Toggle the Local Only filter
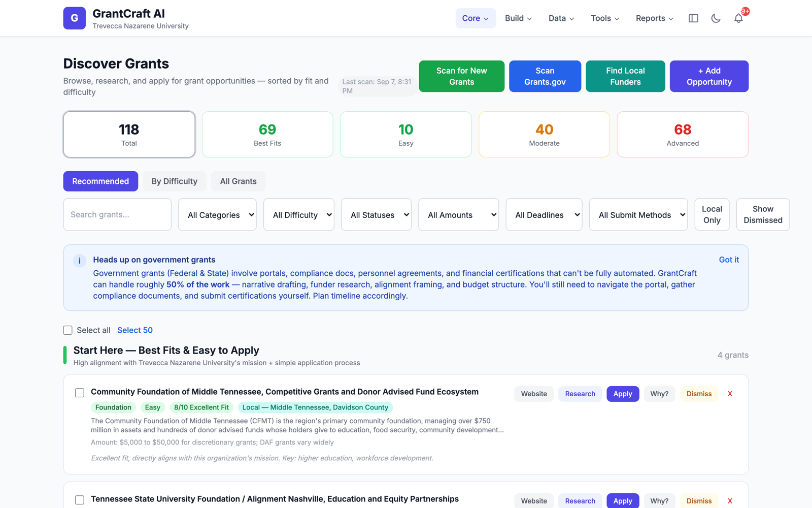Screen dimensions: 812x508 click(712, 214)
